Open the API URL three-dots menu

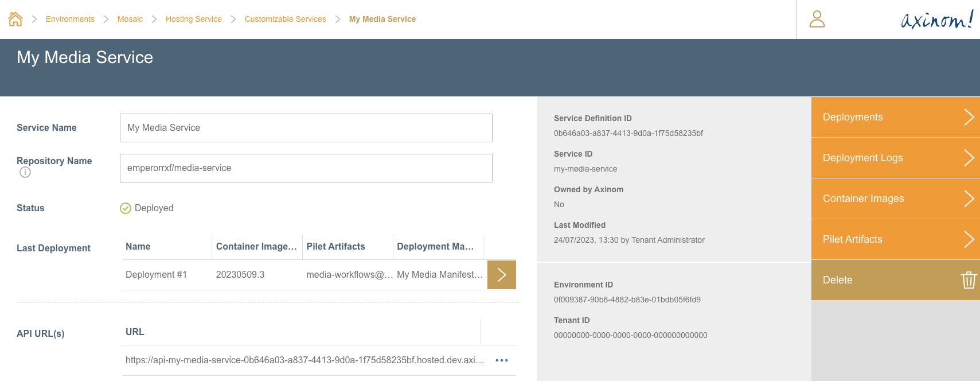point(502,360)
